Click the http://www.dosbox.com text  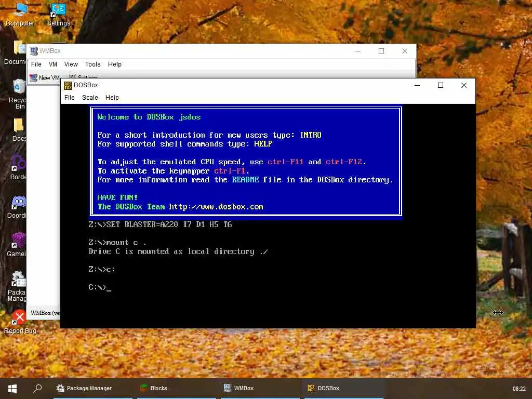tap(216, 207)
